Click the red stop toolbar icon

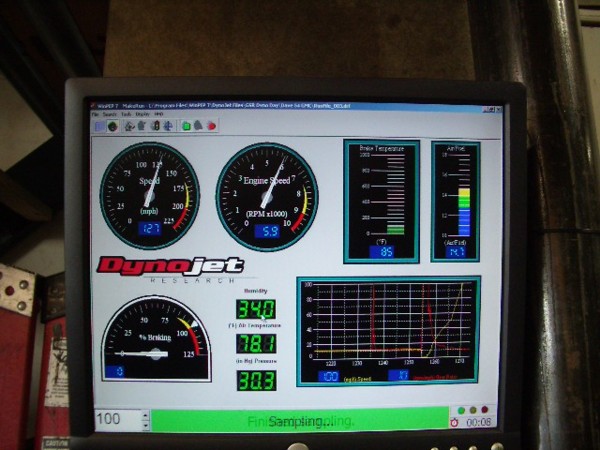(x=212, y=126)
